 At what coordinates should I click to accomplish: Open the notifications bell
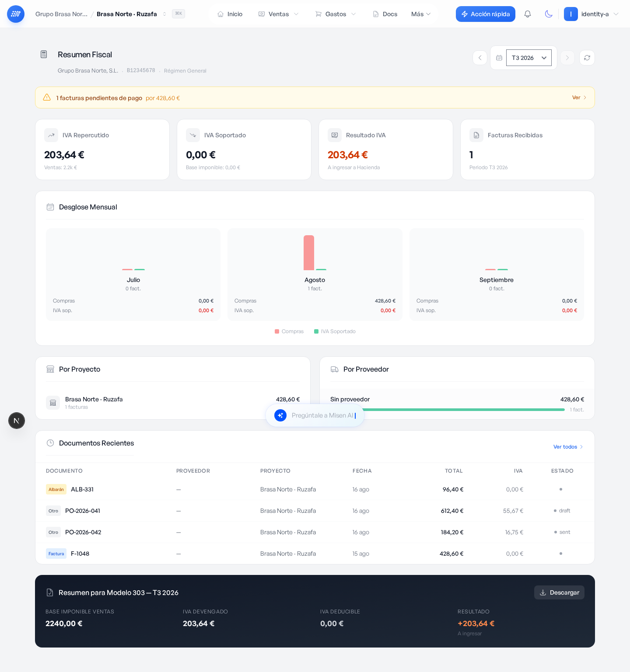click(x=528, y=14)
